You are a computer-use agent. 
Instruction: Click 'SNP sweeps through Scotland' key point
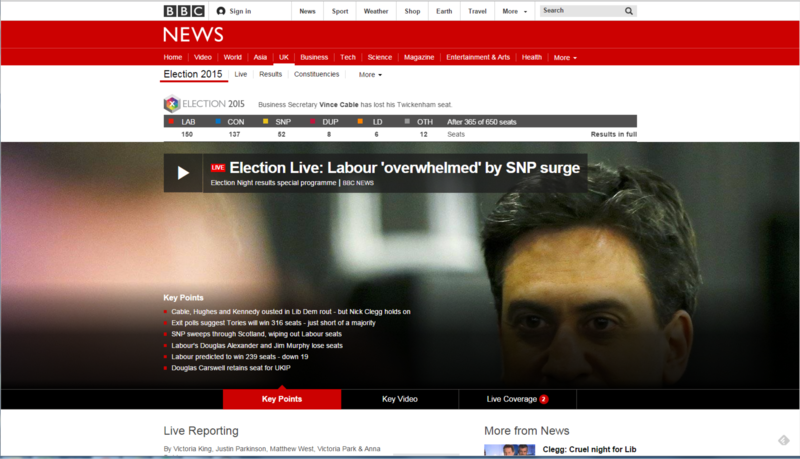coord(257,334)
